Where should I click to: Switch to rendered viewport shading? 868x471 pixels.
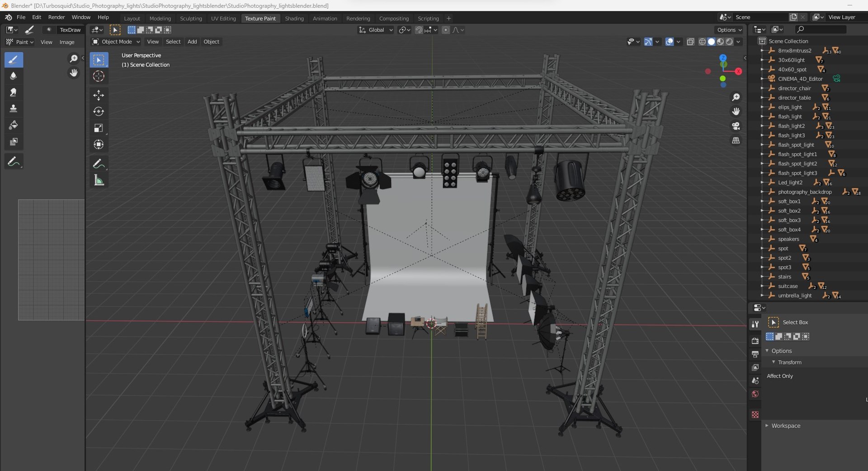pyautogui.click(x=729, y=42)
